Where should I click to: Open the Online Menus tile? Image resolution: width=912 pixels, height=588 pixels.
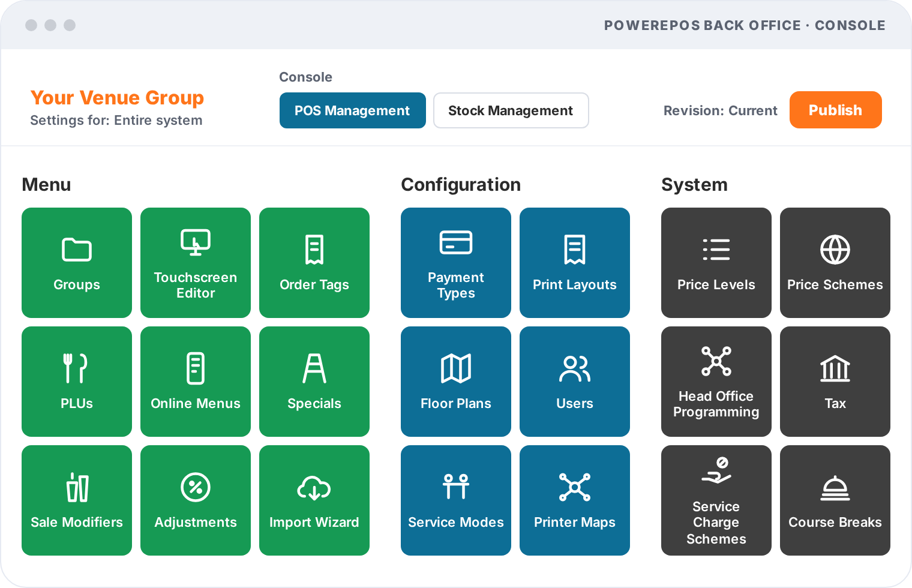196,382
